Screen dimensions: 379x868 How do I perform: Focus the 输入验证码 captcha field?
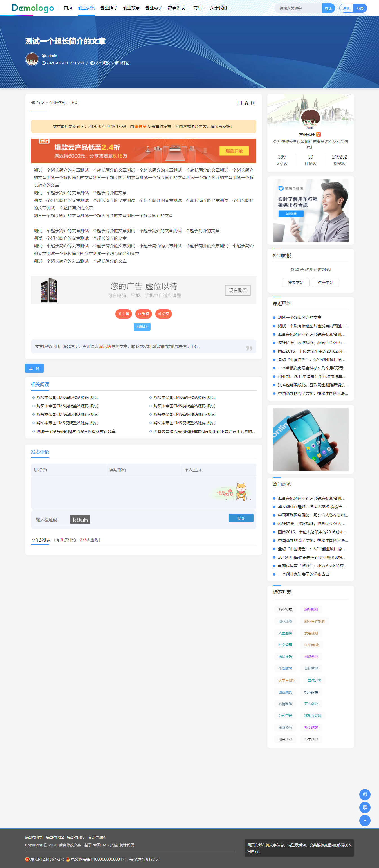50,520
